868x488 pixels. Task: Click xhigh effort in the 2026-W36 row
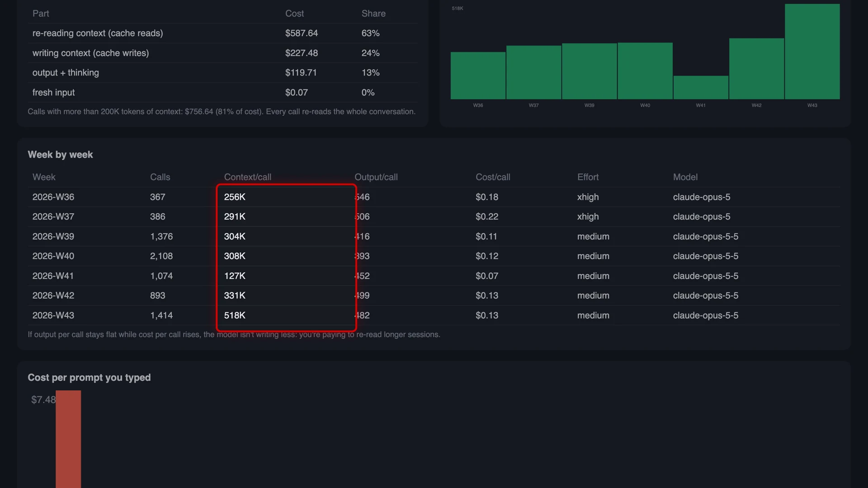(588, 197)
